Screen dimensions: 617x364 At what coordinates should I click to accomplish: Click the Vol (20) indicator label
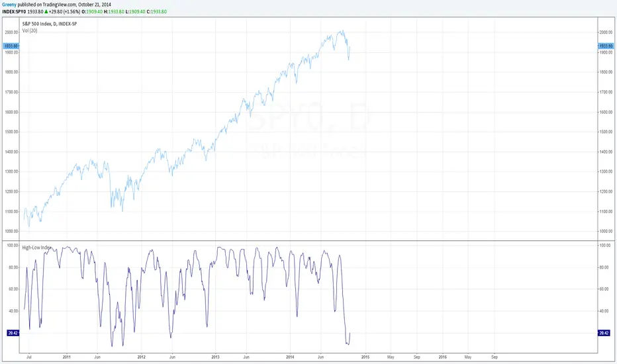[x=30, y=30]
